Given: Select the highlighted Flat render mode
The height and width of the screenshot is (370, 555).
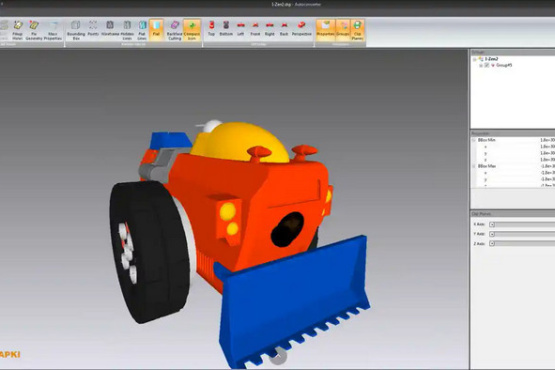Looking at the screenshot, I should click(156, 29).
